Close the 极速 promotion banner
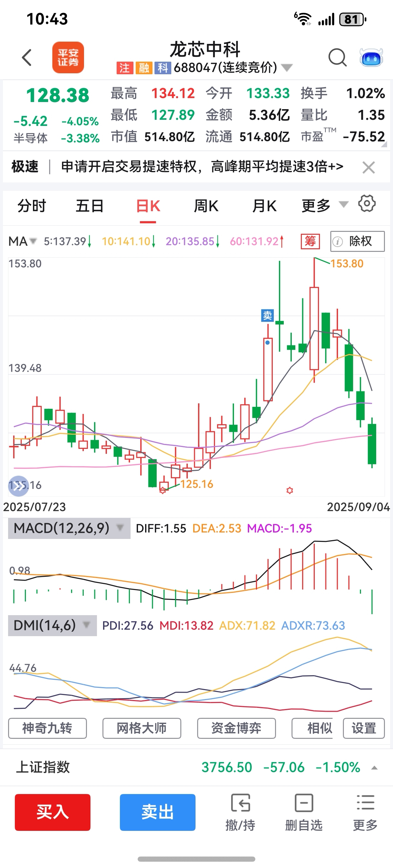Viewport: 393px width, 868px height. pyautogui.click(x=368, y=167)
